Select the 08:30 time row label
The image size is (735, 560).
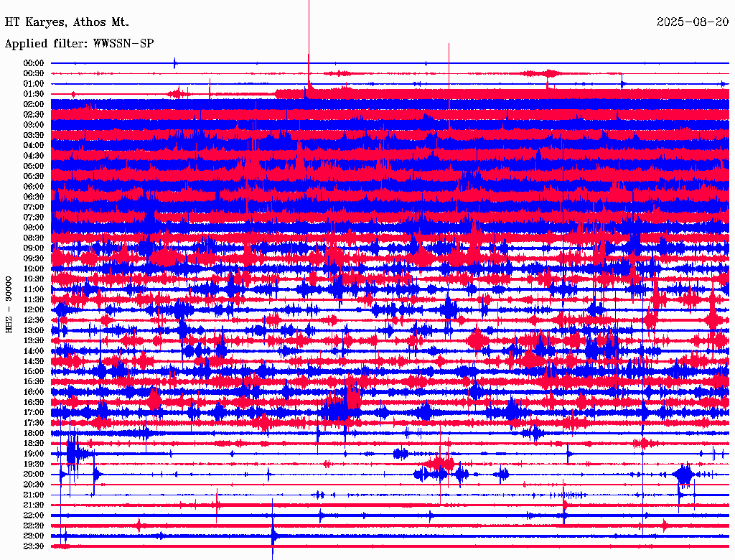pyautogui.click(x=34, y=238)
